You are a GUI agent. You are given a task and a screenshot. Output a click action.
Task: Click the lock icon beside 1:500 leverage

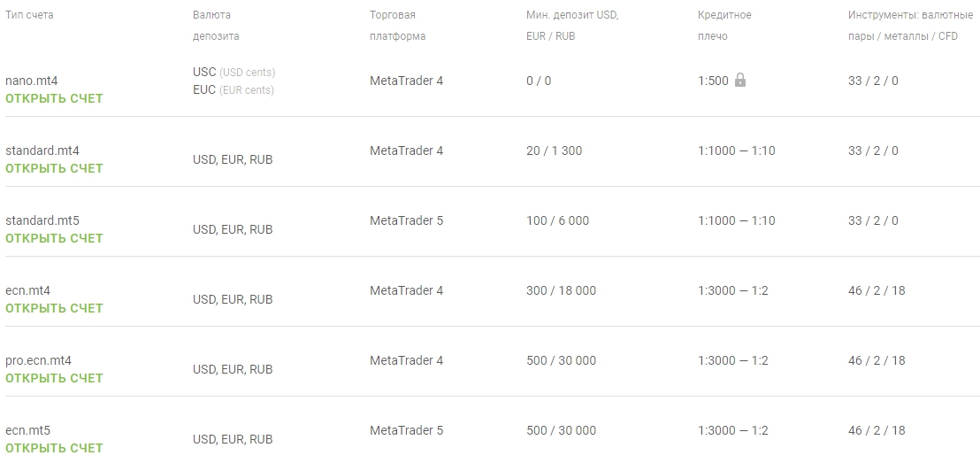(740, 81)
